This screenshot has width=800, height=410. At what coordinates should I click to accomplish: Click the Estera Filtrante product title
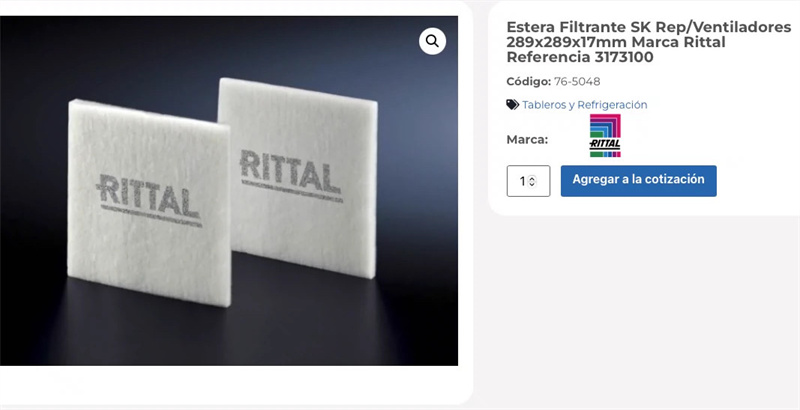pyautogui.click(x=648, y=42)
